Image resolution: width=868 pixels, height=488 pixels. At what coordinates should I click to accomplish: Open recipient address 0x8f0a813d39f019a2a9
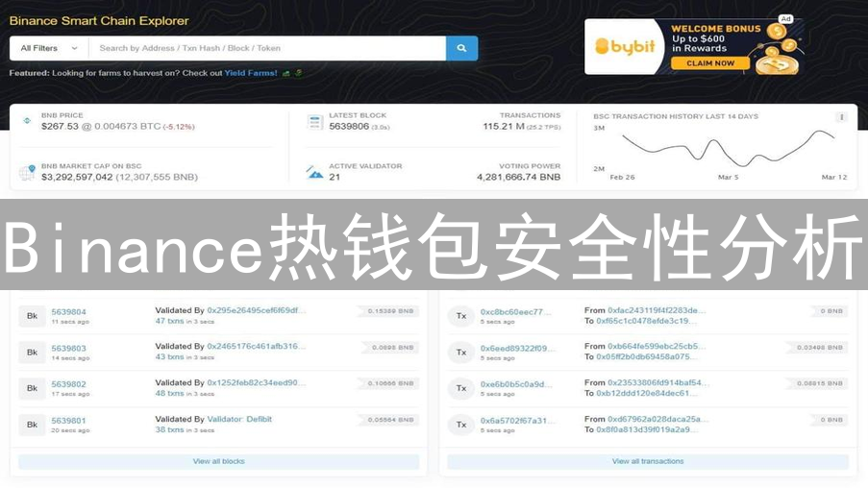646,430
